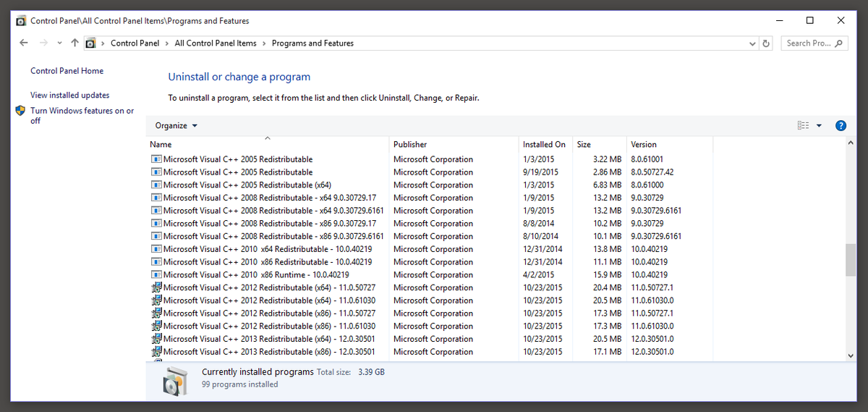This screenshot has width=868, height=412.
Task: Click the Control Panel title bar icon
Action: tap(21, 21)
